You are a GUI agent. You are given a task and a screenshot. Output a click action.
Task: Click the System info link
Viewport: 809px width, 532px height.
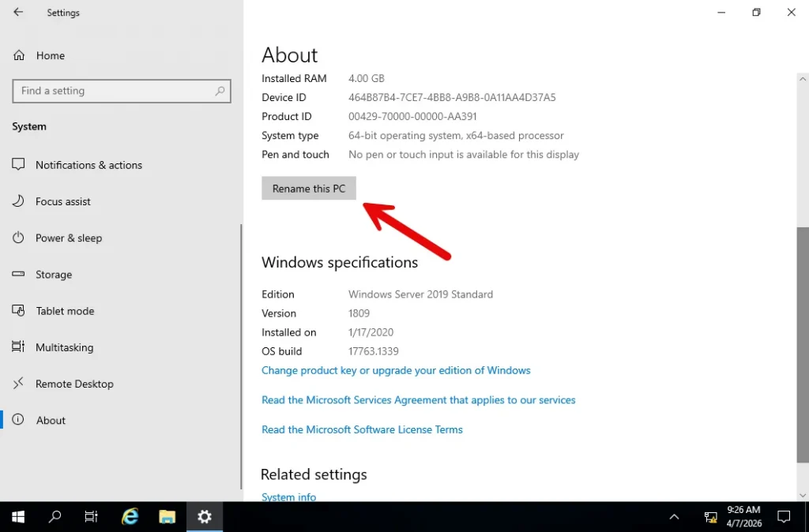pos(288,496)
